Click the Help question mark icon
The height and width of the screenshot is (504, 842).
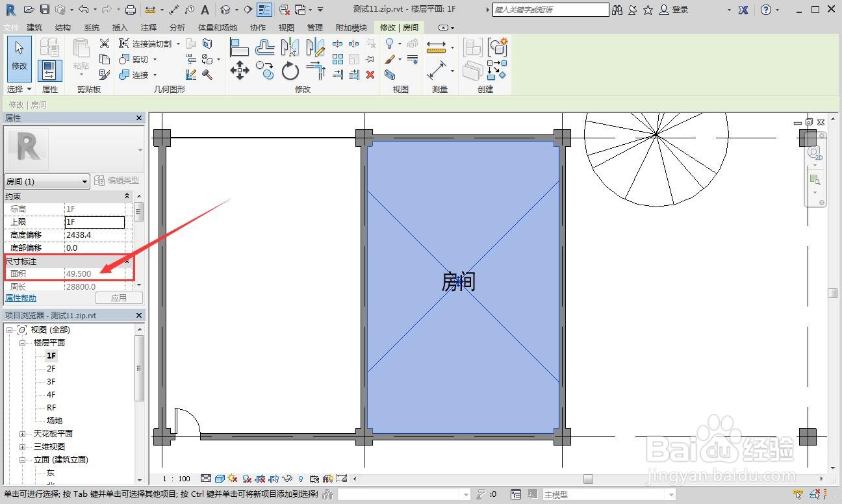pos(766,10)
